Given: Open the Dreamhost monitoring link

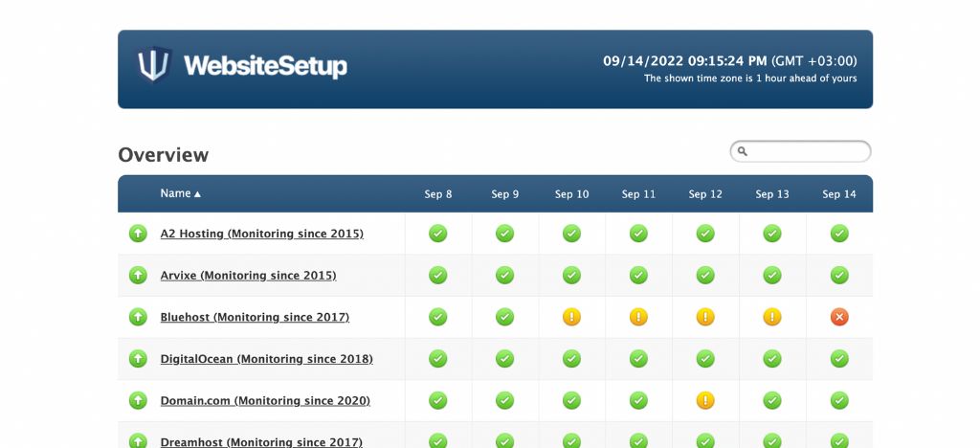Looking at the screenshot, I should click(x=261, y=441).
